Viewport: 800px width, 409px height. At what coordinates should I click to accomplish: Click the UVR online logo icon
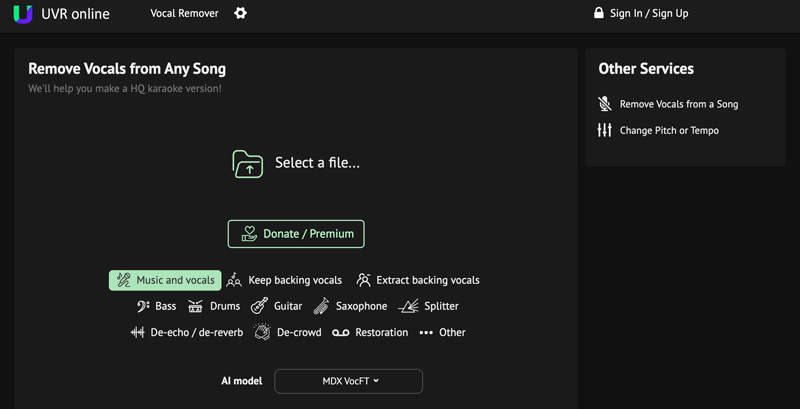coord(22,14)
